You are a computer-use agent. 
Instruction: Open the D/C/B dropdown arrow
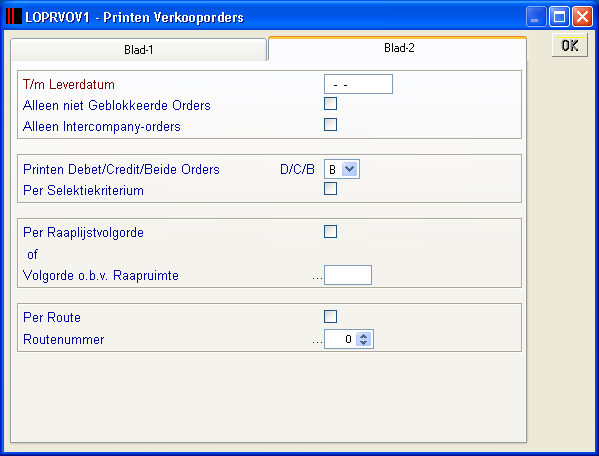coord(350,169)
